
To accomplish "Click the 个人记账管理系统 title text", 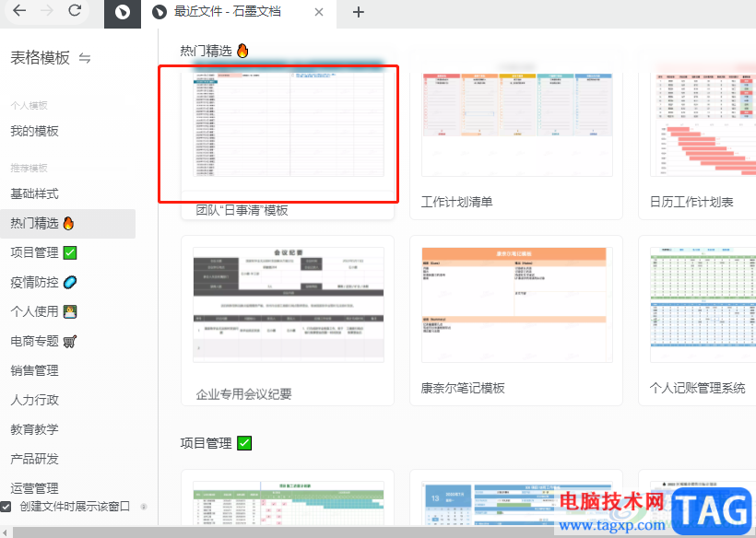I will [698, 388].
